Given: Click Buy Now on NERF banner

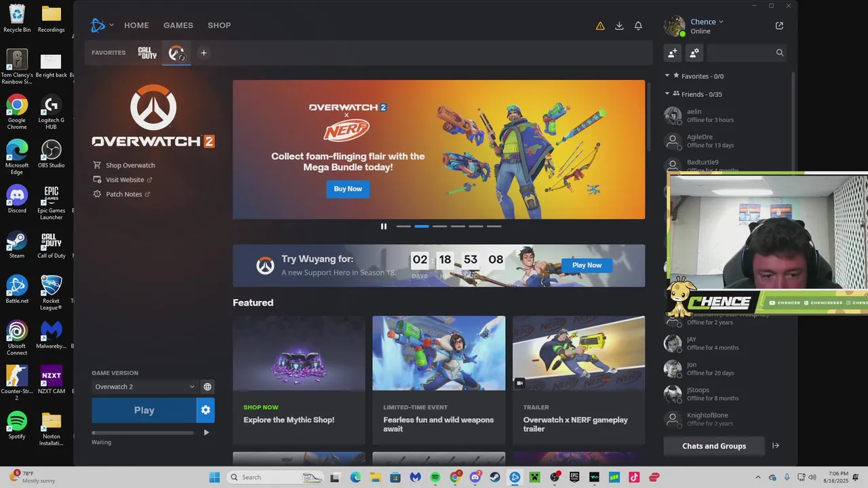Looking at the screenshot, I should pos(348,188).
